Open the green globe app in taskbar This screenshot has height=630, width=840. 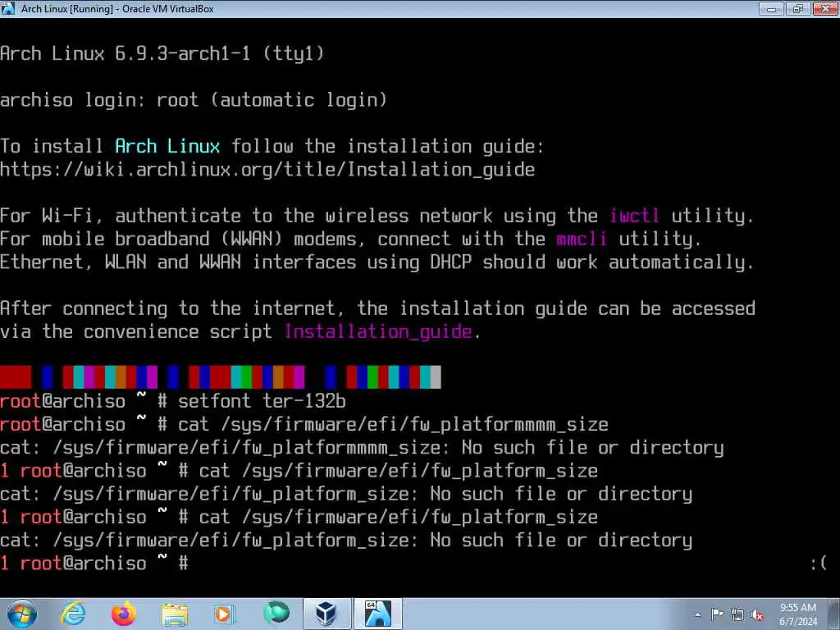tap(276, 614)
